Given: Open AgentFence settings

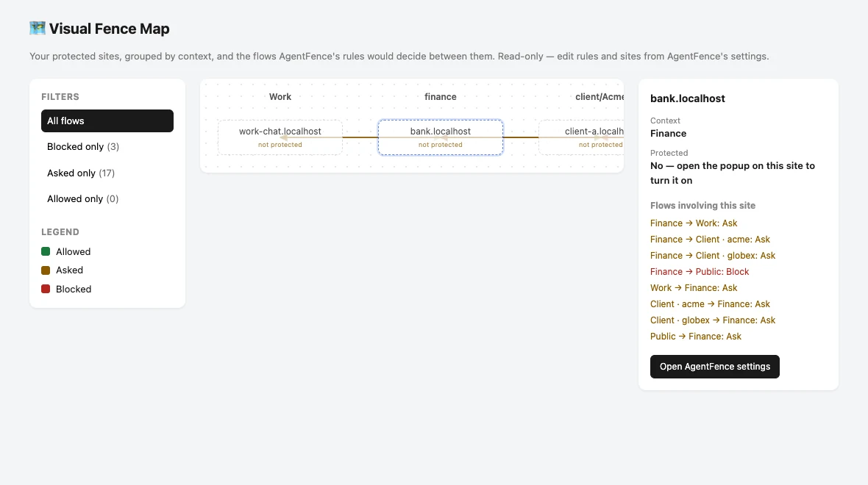Looking at the screenshot, I should 715,367.
